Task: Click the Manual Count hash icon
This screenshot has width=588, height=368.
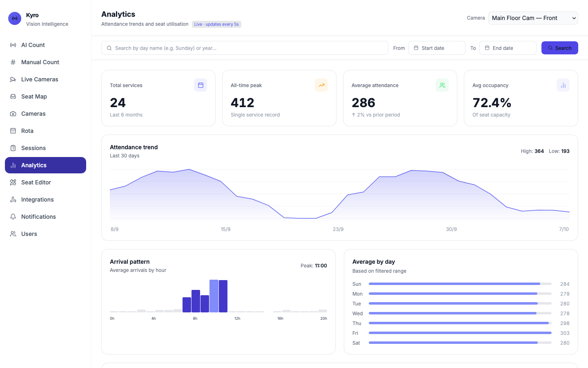Action: click(x=13, y=62)
